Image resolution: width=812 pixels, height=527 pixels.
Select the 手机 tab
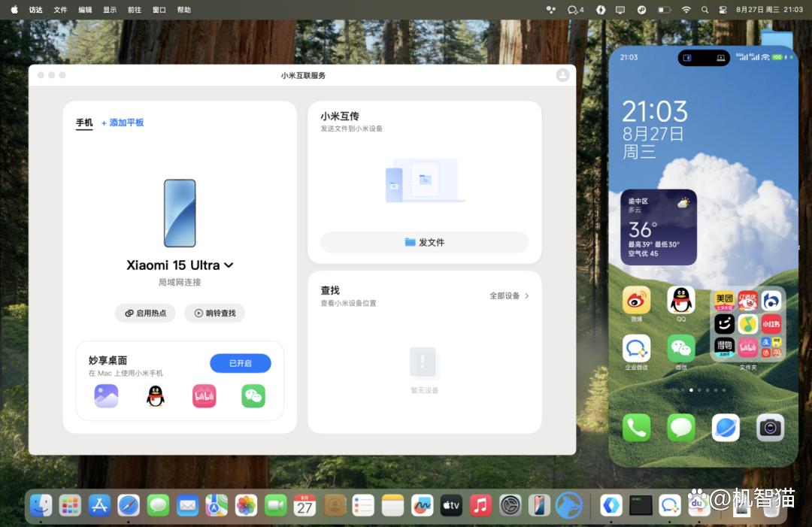[84, 123]
